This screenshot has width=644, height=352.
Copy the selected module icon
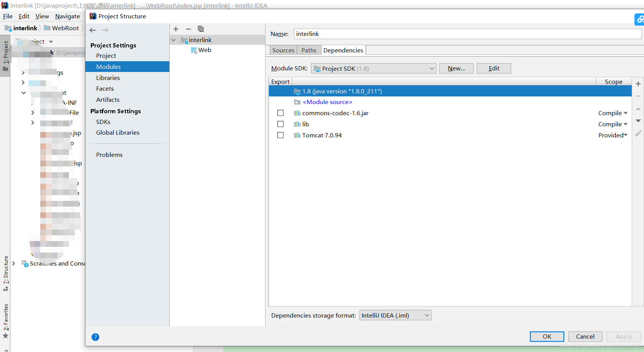point(201,29)
